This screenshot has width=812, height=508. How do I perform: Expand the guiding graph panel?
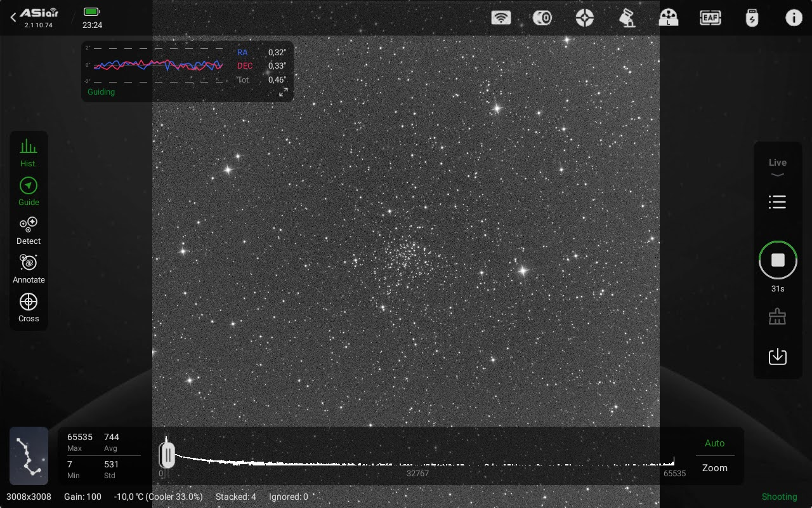[x=283, y=93]
